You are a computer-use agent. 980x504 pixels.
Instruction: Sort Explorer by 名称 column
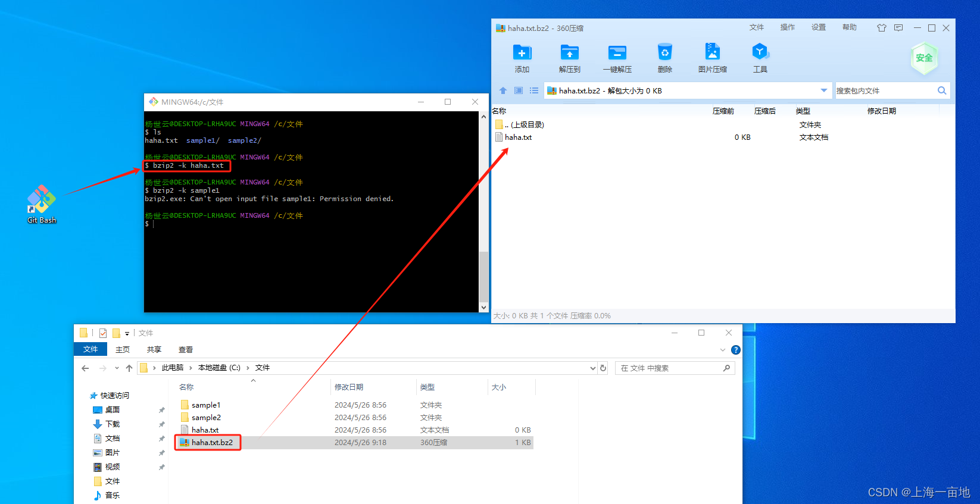tap(186, 387)
